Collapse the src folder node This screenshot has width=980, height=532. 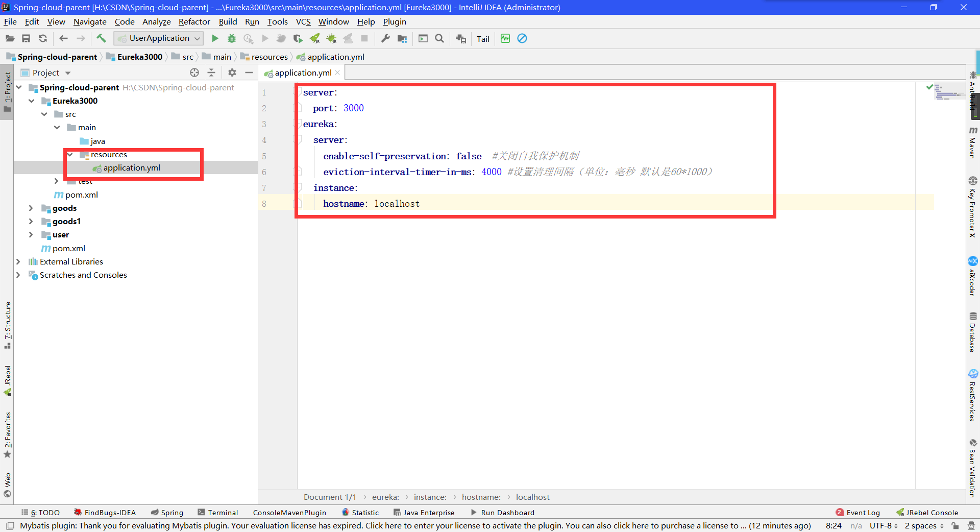click(x=44, y=114)
